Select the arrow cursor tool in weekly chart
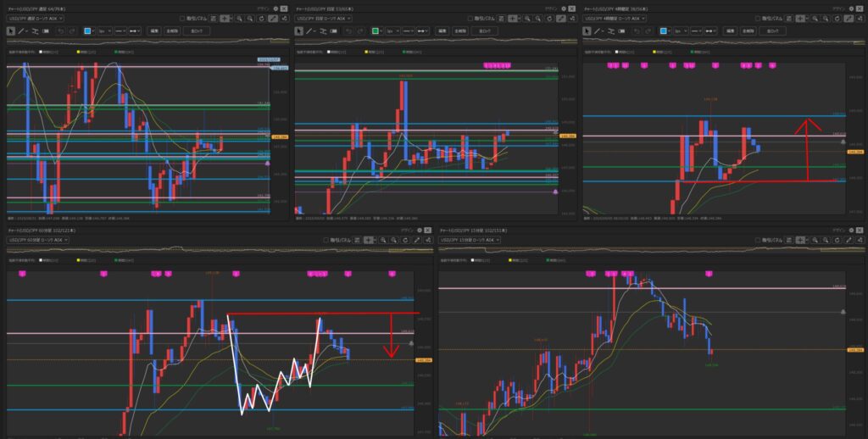 pyautogui.click(x=10, y=30)
